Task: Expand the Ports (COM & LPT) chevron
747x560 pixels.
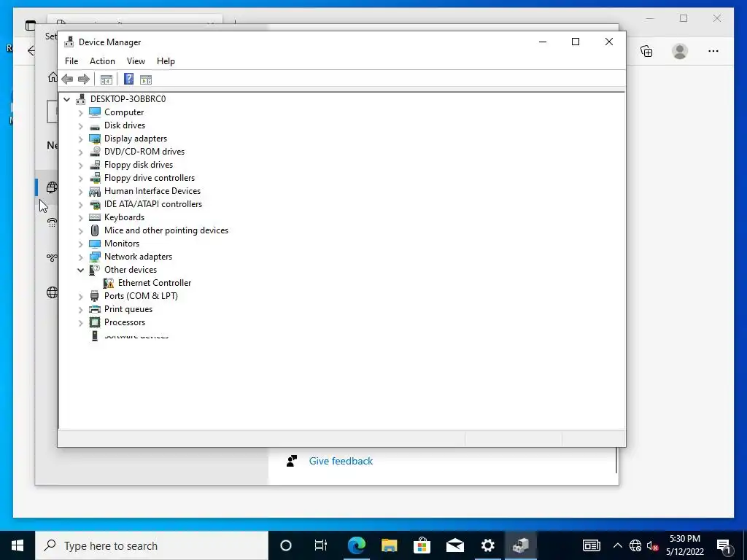Action: pos(80,296)
